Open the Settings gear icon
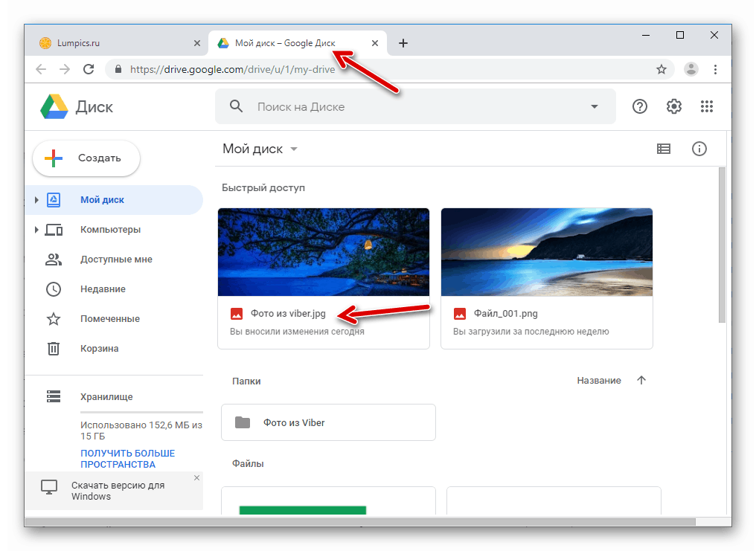This screenshot has height=551, width=756. click(674, 106)
